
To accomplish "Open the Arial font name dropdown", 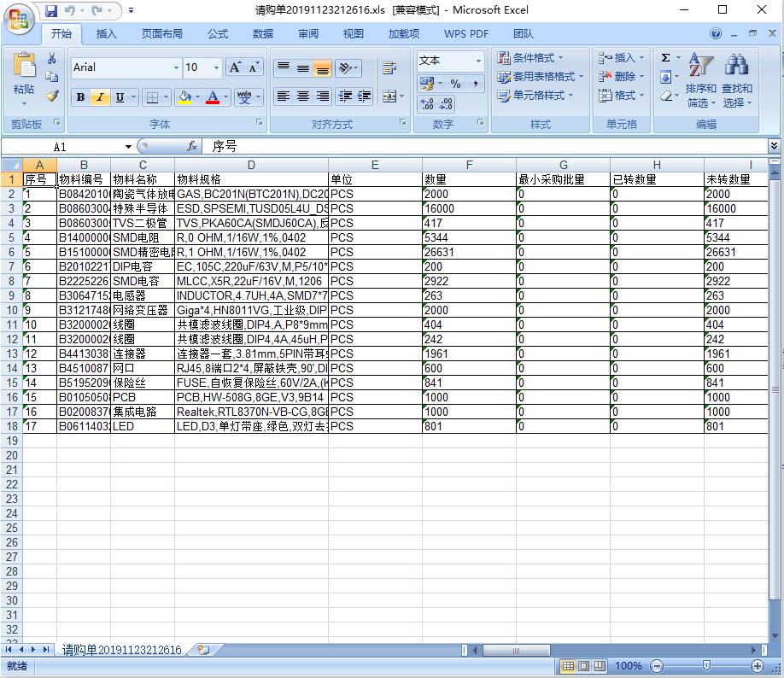I will click(x=177, y=67).
